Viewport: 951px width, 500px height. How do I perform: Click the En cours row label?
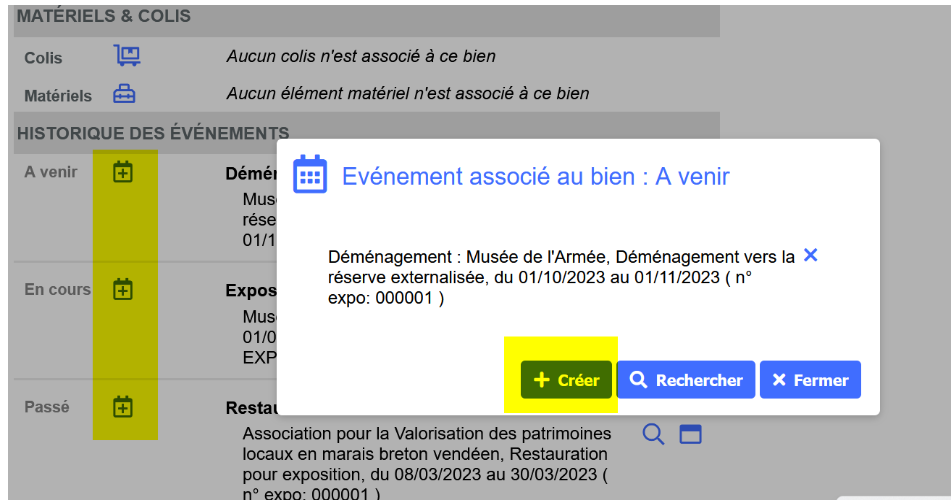click(57, 290)
